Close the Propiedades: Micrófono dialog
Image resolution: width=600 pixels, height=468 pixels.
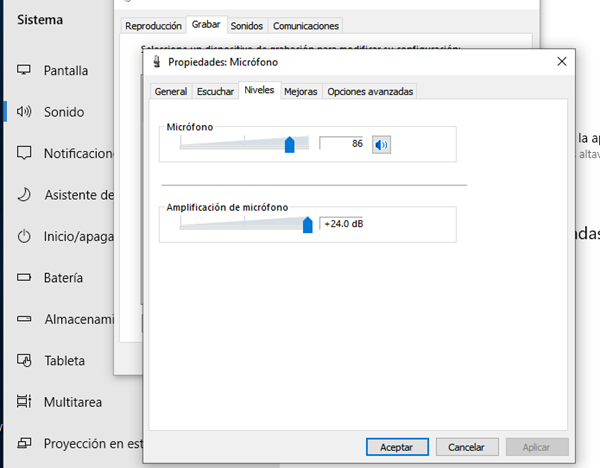coord(562,62)
